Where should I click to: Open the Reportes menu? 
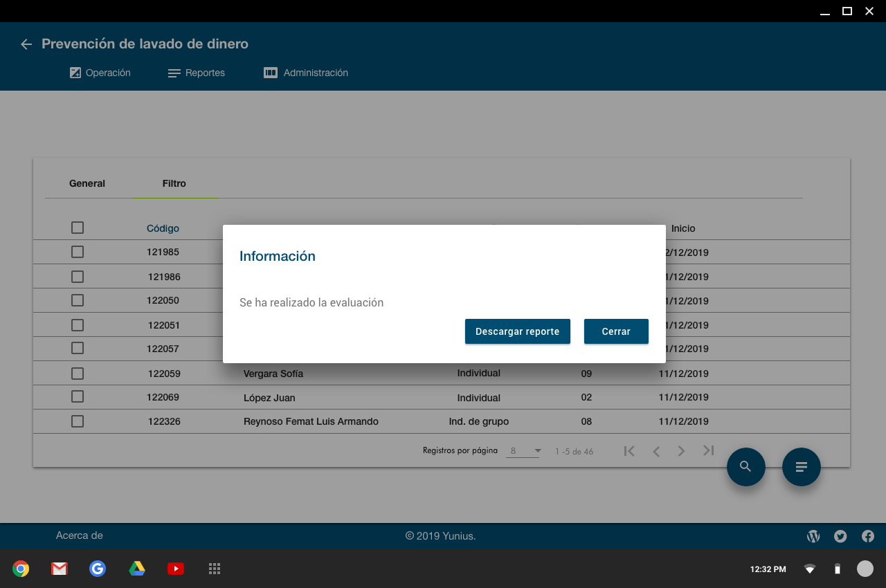[197, 73]
